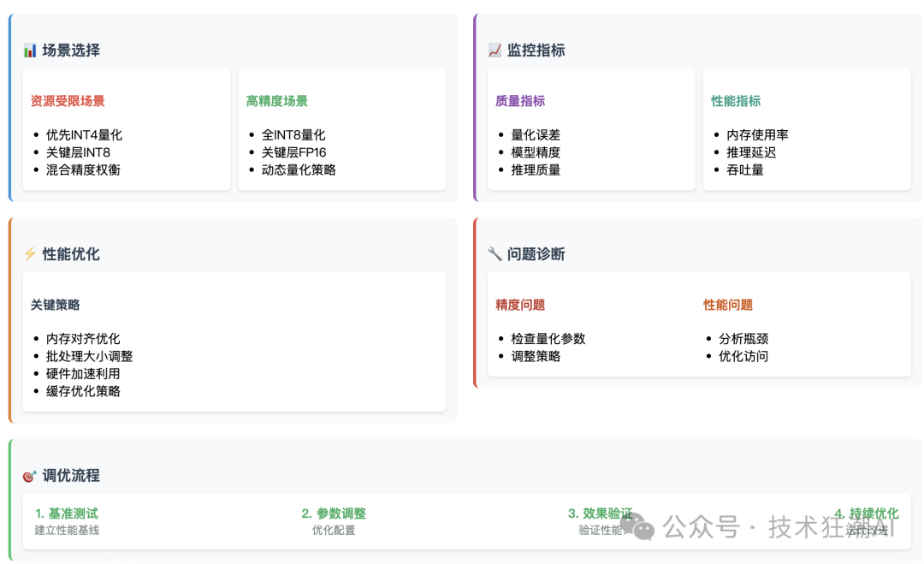Viewport: 924px width, 564px height.
Task: Click the line chart icon beside 监控指标
Action: click(x=495, y=50)
